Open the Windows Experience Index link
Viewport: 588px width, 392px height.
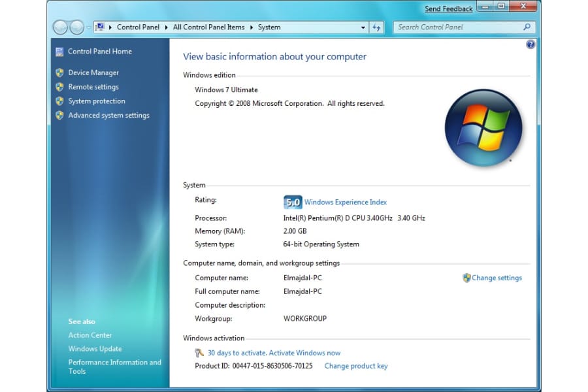click(x=346, y=202)
